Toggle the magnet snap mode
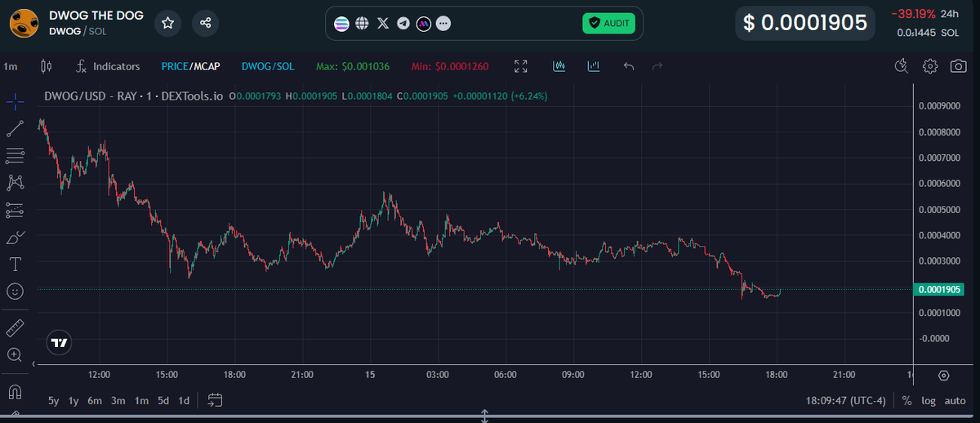The height and width of the screenshot is (423, 980). pos(15,392)
